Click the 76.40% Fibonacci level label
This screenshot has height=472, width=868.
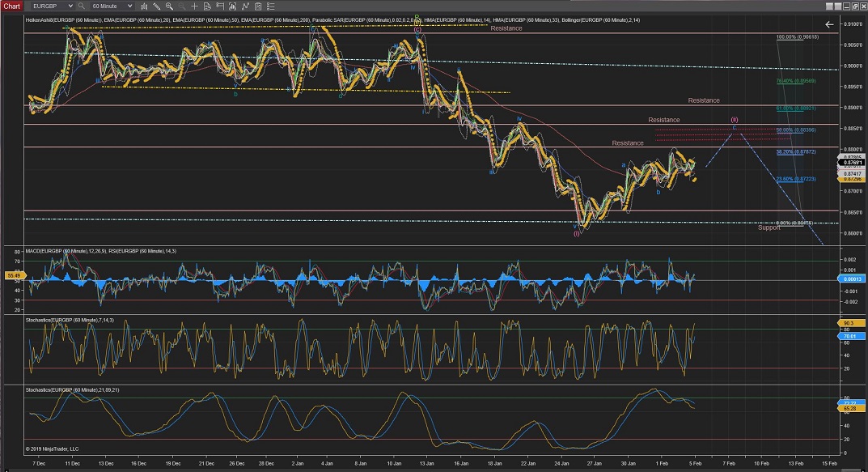[796, 81]
